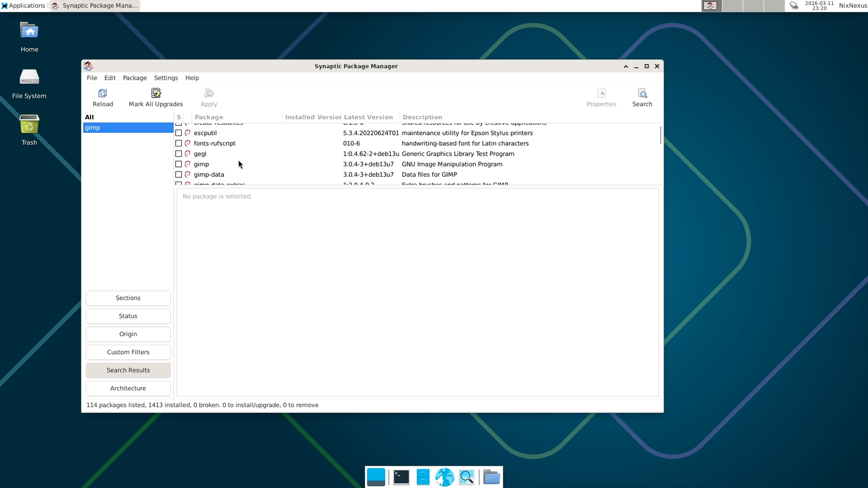Select the gimp-data package checkbox
This screenshot has height=488, width=868.
pyautogui.click(x=178, y=174)
